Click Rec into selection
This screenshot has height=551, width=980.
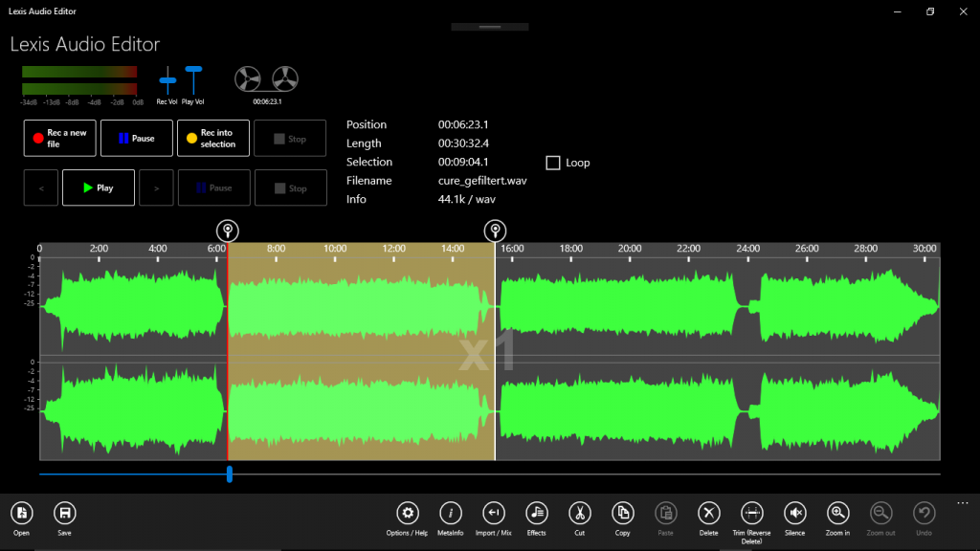(212, 138)
